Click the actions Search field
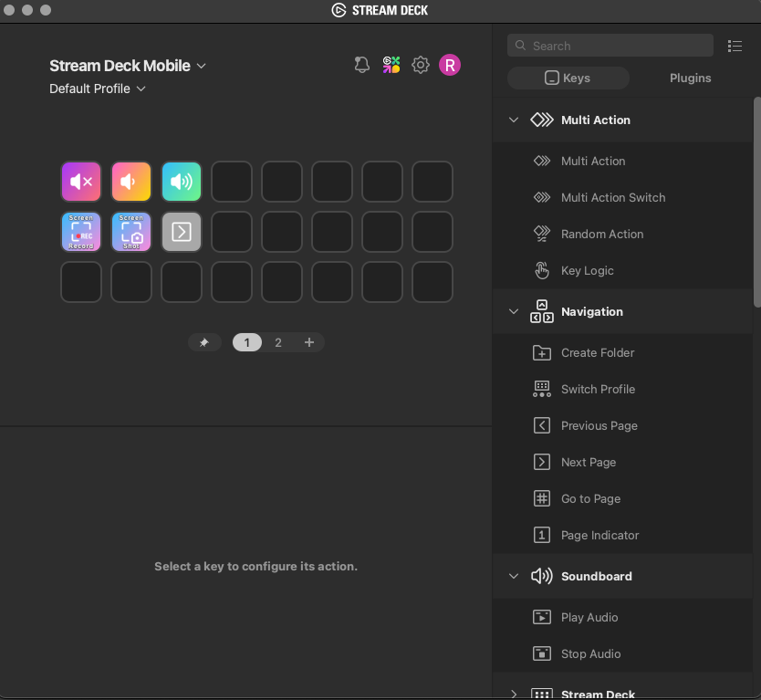Screen dimensions: 761x700 [610, 46]
